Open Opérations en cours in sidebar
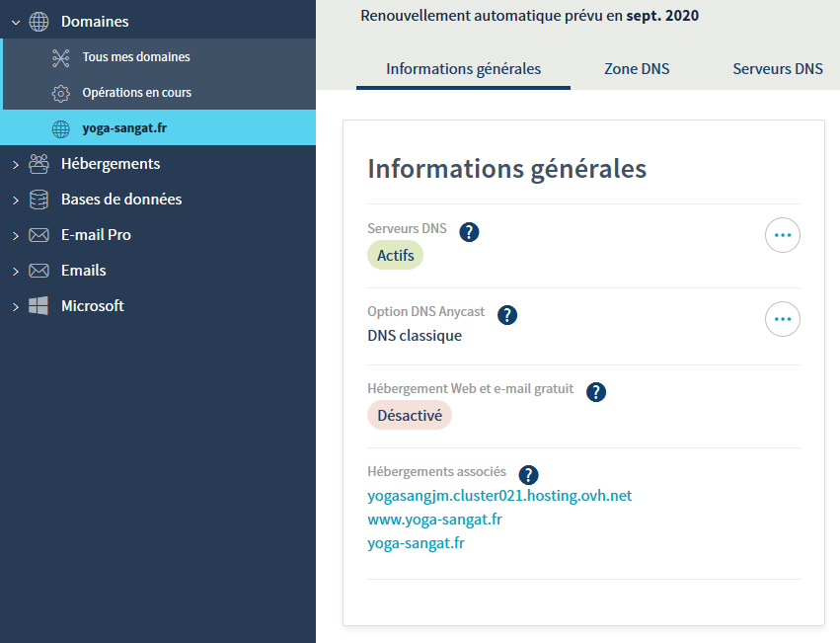840x643 pixels. pos(136,93)
